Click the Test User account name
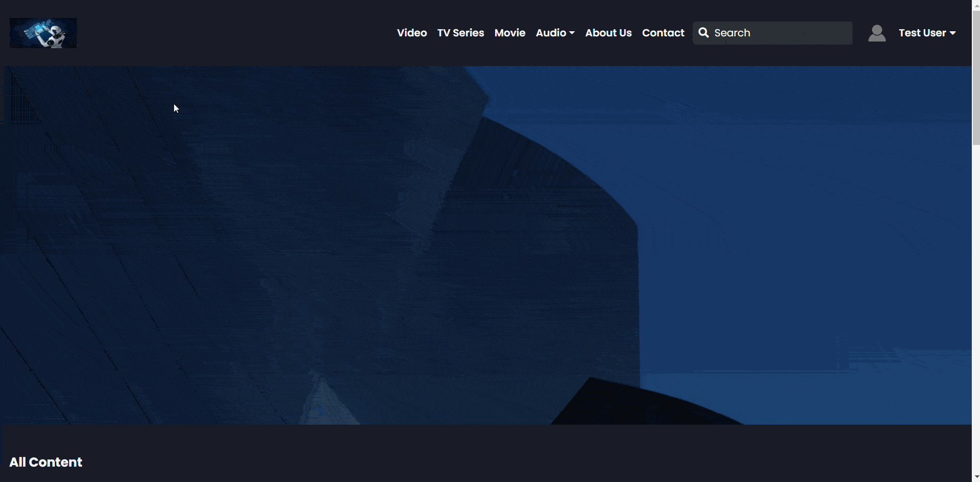Screen dimensions: 980x482 click(922, 33)
